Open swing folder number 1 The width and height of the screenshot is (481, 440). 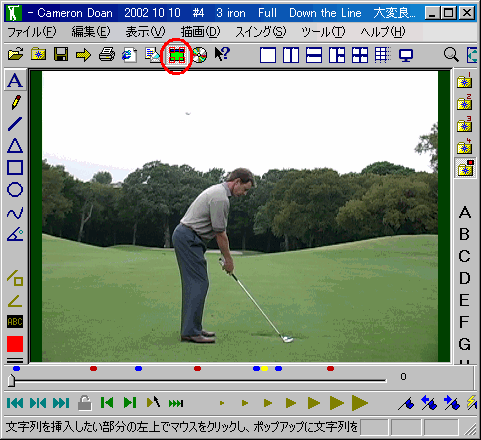click(x=464, y=80)
